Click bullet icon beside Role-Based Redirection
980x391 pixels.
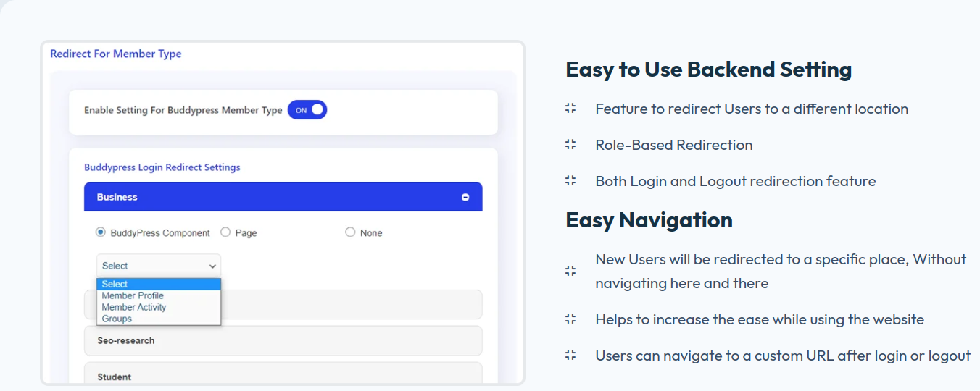pos(570,145)
